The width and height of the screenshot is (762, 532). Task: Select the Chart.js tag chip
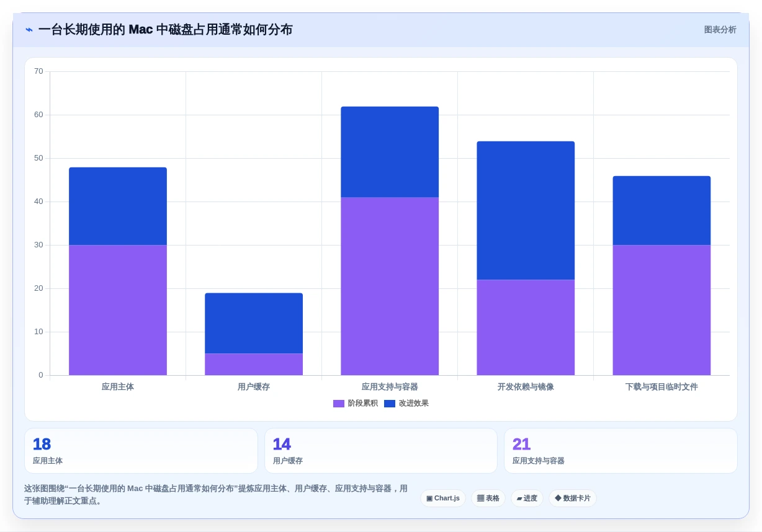443,498
